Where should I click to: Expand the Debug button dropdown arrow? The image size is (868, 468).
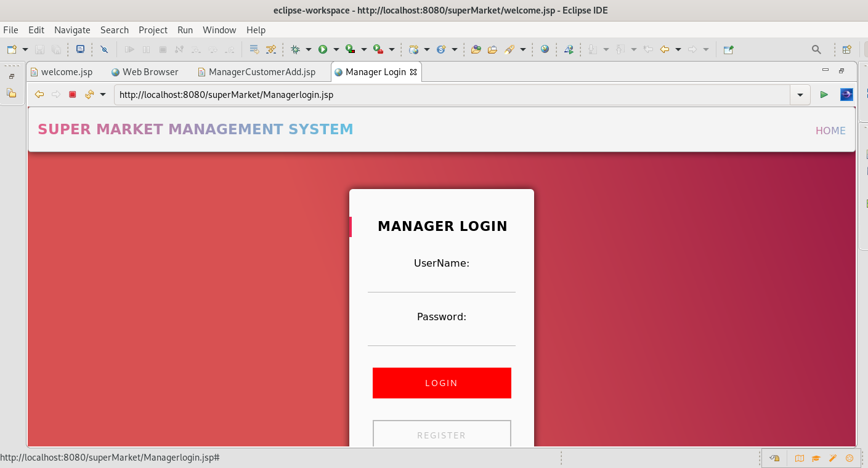point(310,49)
